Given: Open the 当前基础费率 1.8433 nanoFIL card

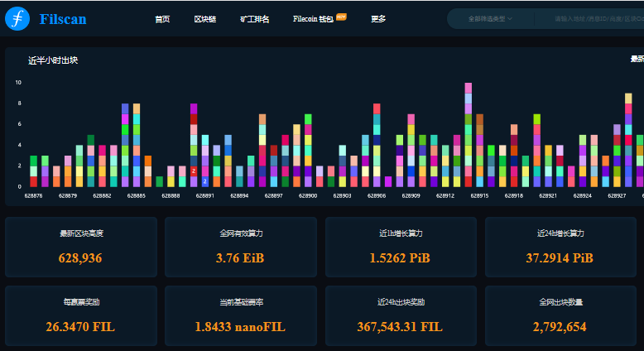Looking at the screenshot, I should (241, 315).
